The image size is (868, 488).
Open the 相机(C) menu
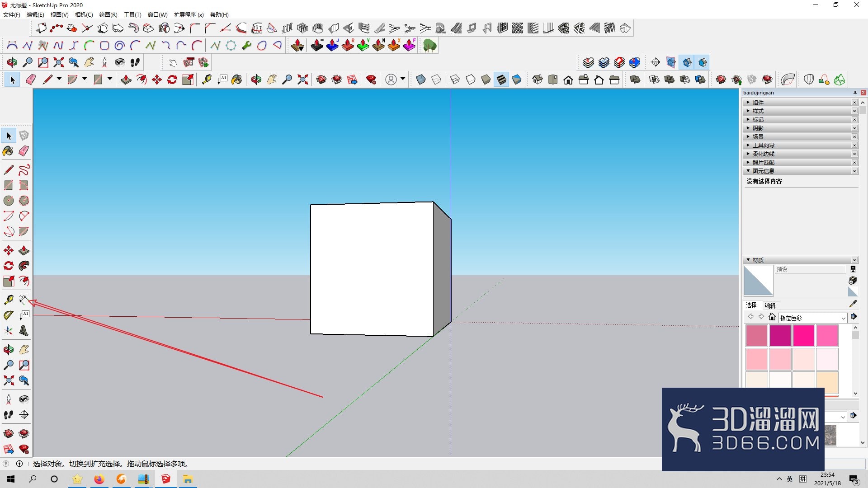(x=84, y=15)
